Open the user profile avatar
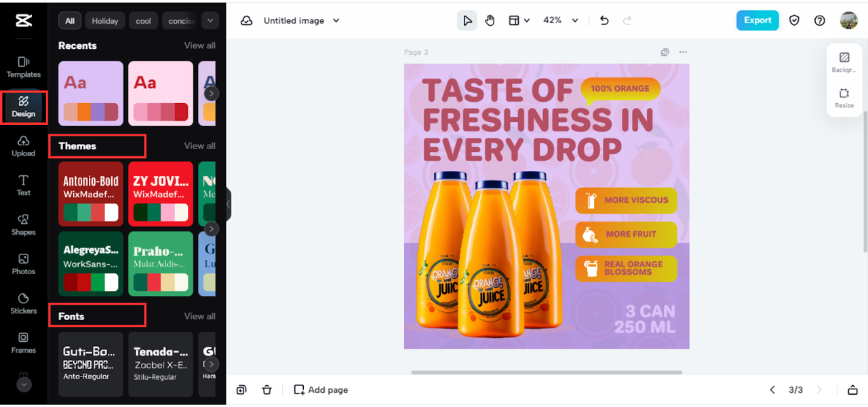 coord(848,20)
